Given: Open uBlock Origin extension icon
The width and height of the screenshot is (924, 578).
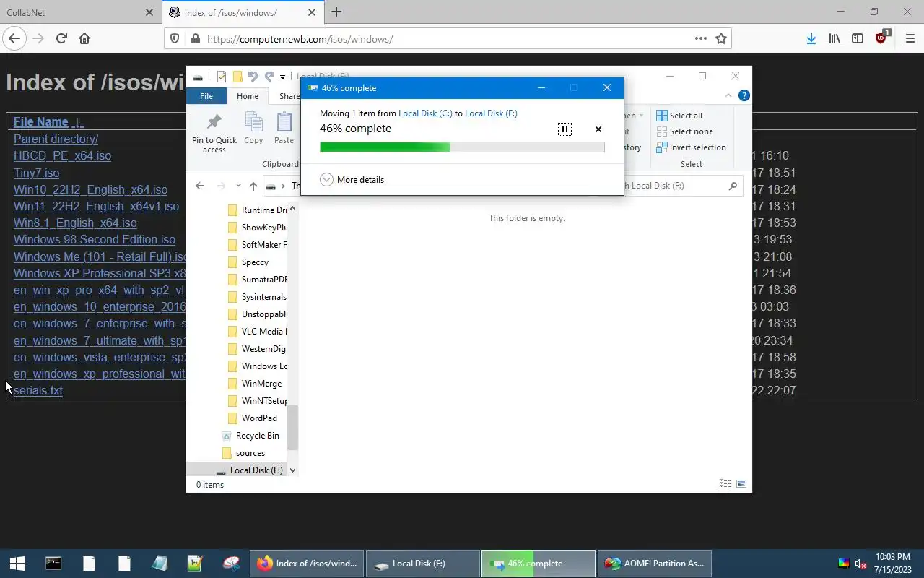Looking at the screenshot, I should coord(882,38).
